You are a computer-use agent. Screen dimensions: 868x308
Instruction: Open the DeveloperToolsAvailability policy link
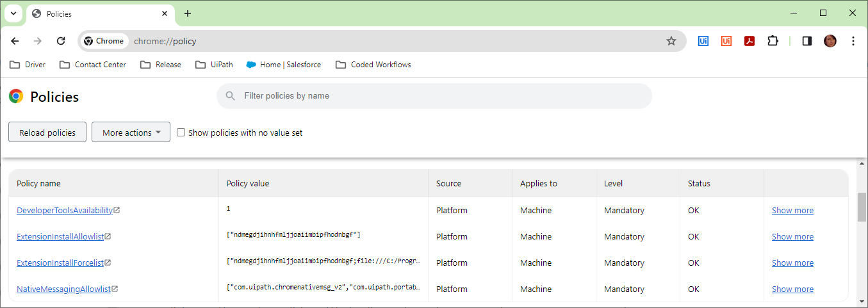coord(65,210)
